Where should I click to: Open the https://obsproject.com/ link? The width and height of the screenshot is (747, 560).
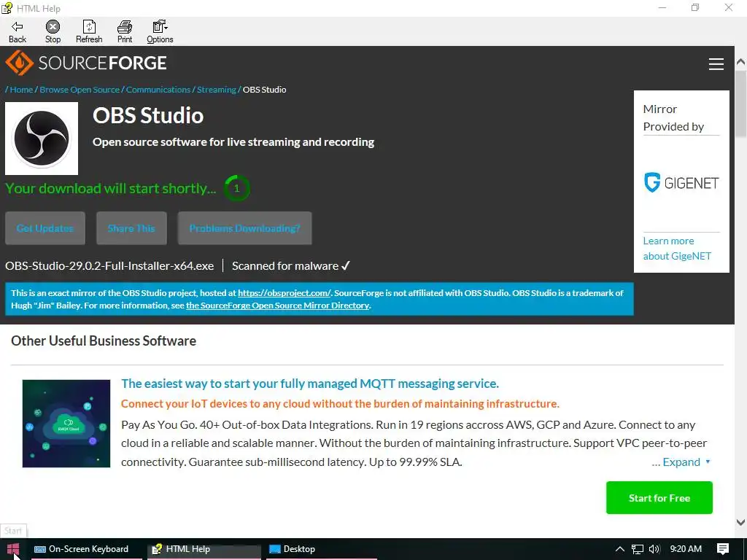tap(284, 293)
